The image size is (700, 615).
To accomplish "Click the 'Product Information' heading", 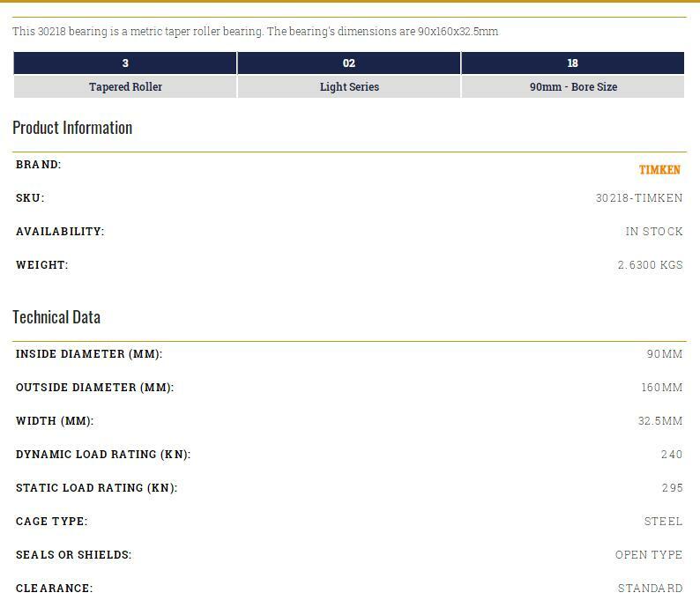I will pos(72,128).
